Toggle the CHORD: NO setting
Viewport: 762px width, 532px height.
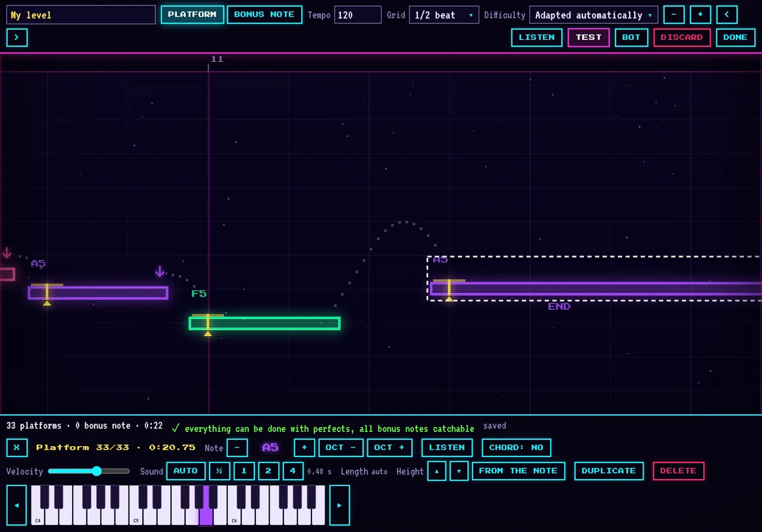[516, 447]
